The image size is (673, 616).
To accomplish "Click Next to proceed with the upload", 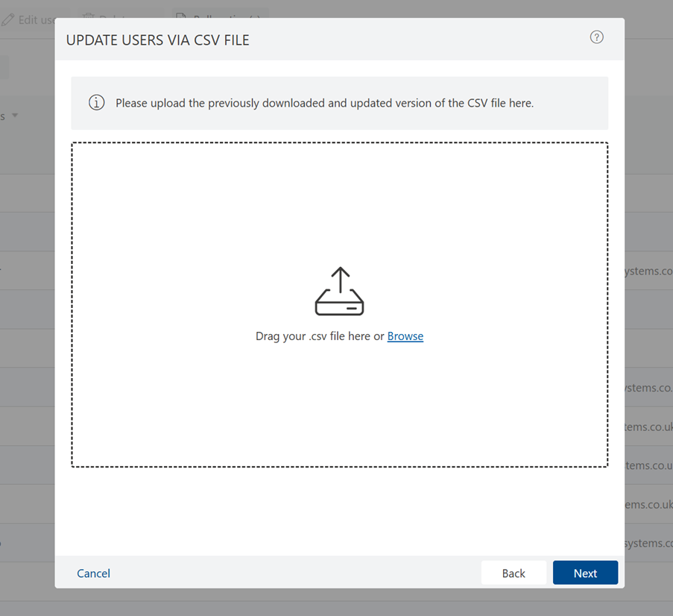I will [585, 573].
